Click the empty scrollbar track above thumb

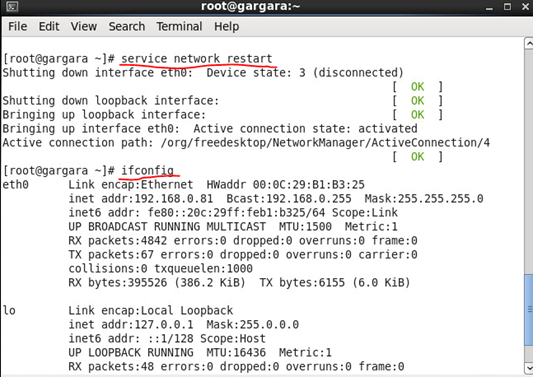pyautogui.click(x=529, y=161)
